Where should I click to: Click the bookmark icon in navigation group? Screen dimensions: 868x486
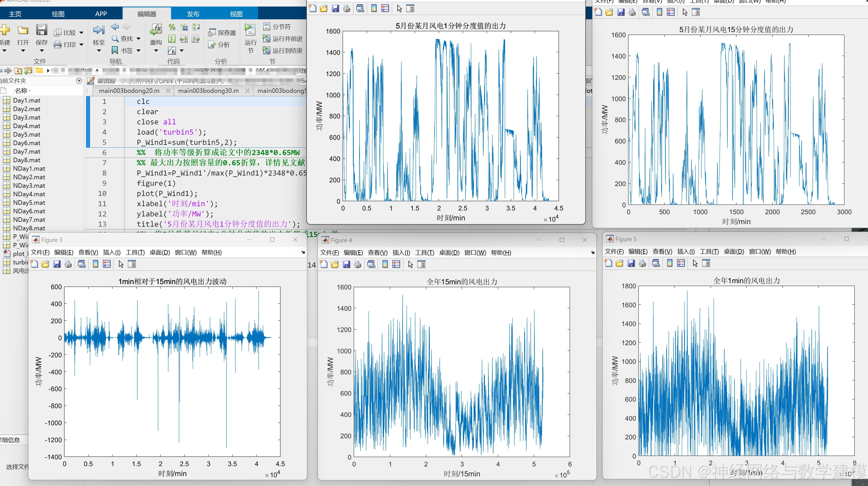click(x=115, y=51)
